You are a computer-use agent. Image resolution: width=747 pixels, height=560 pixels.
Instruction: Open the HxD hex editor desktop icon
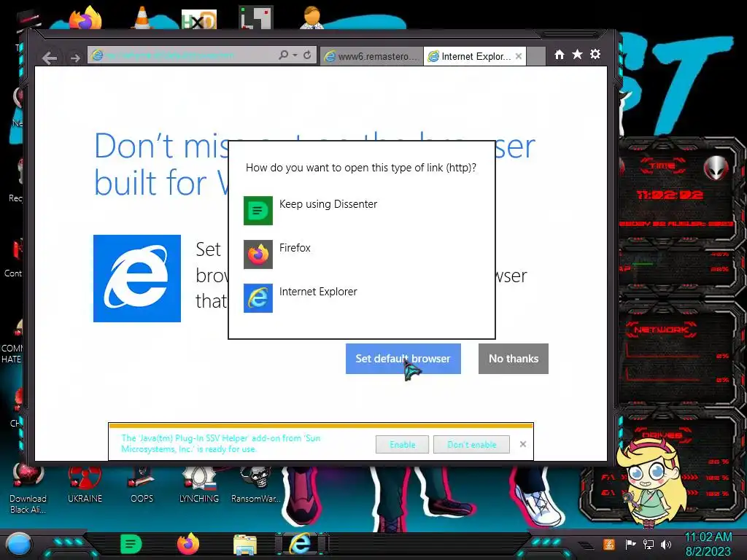click(199, 19)
